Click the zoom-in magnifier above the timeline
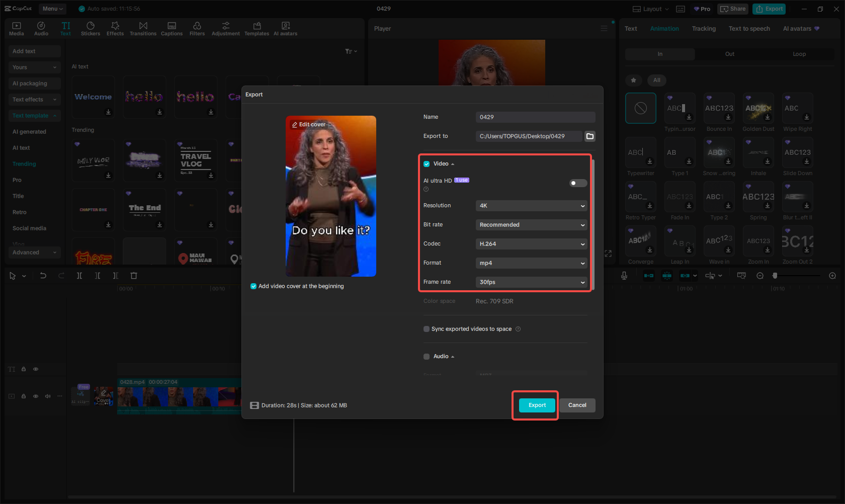The width and height of the screenshot is (845, 504). point(832,276)
